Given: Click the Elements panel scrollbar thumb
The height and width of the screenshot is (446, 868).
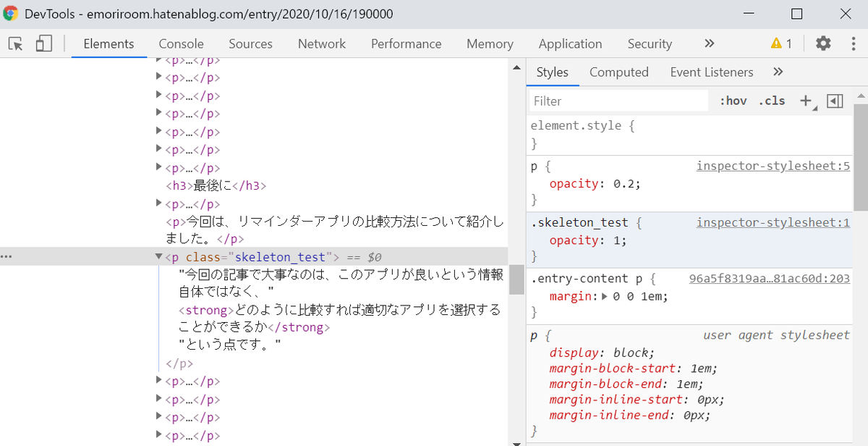Looking at the screenshot, I should [516, 279].
